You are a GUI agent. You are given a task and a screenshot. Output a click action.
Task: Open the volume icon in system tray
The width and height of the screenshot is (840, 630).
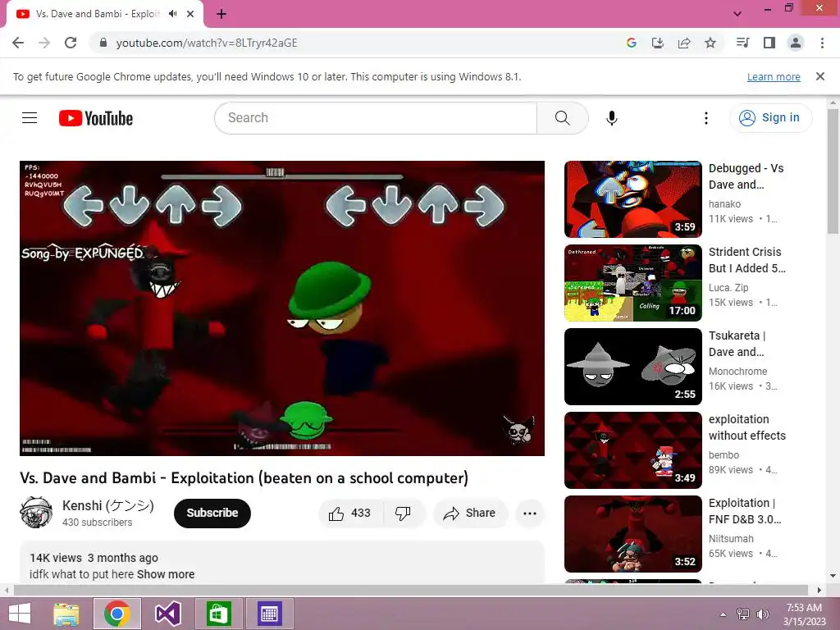(762, 614)
